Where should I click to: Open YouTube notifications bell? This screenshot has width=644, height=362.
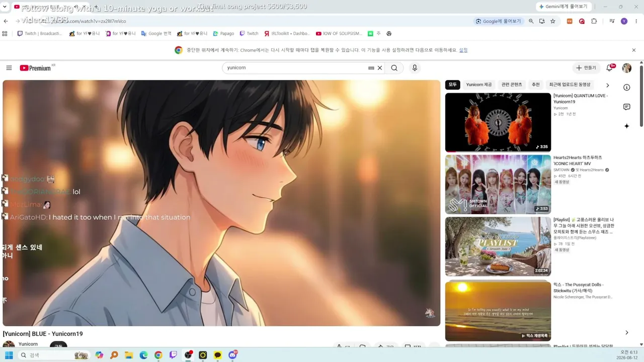(x=610, y=68)
